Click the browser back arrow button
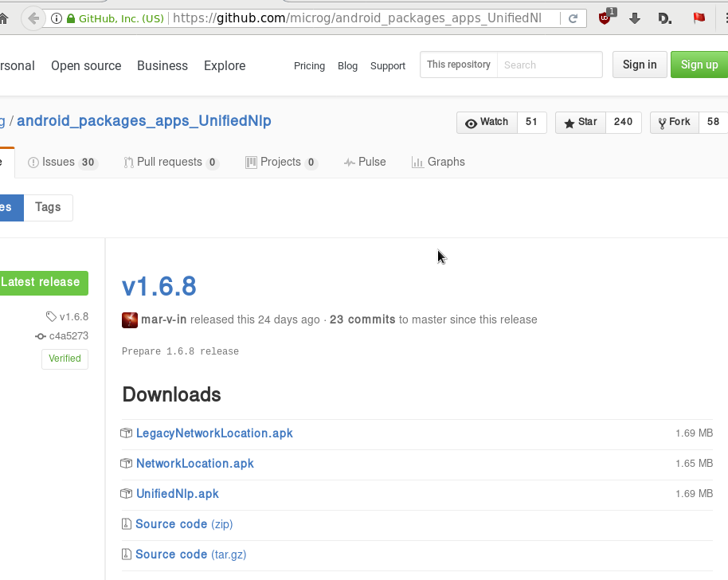This screenshot has height=580, width=728. (x=32, y=18)
